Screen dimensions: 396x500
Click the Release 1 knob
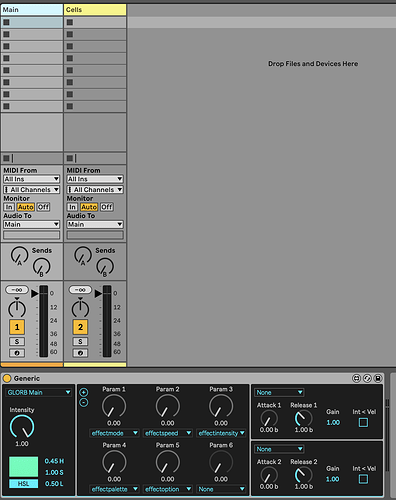(303, 419)
